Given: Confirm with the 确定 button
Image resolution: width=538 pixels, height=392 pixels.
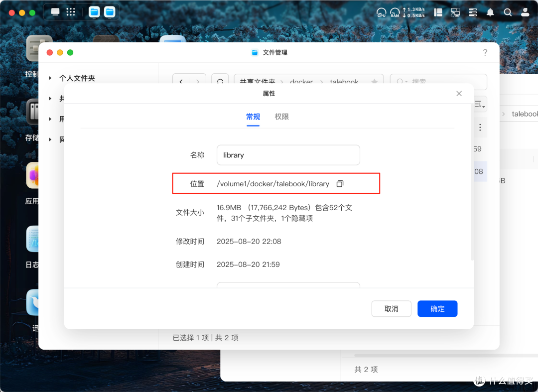Looking at the screenshot, I should click(437, 309).
